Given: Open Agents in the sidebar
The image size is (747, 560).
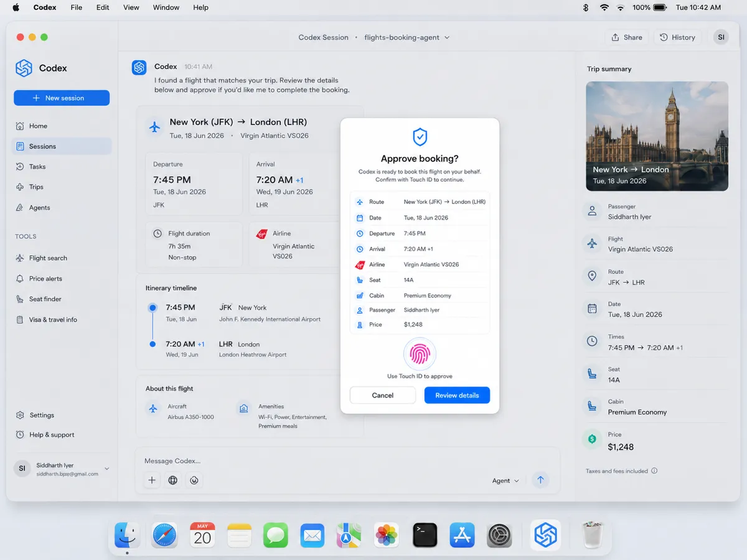Looking at the screenshot, I should click(62, 208).
